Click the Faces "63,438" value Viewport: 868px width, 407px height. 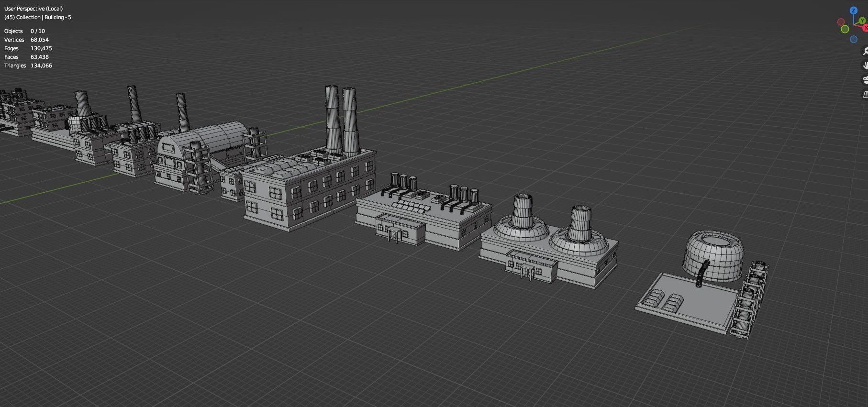tap(40, 57)
